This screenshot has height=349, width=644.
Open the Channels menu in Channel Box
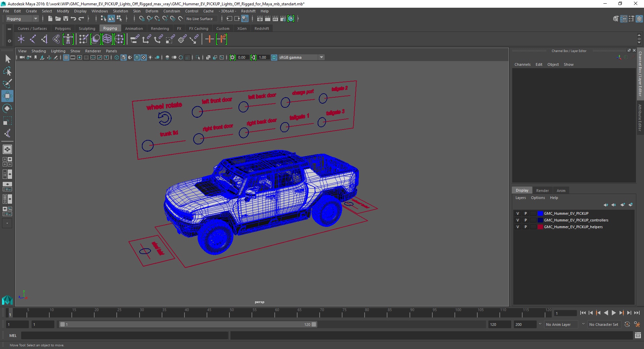click(522, 64)
